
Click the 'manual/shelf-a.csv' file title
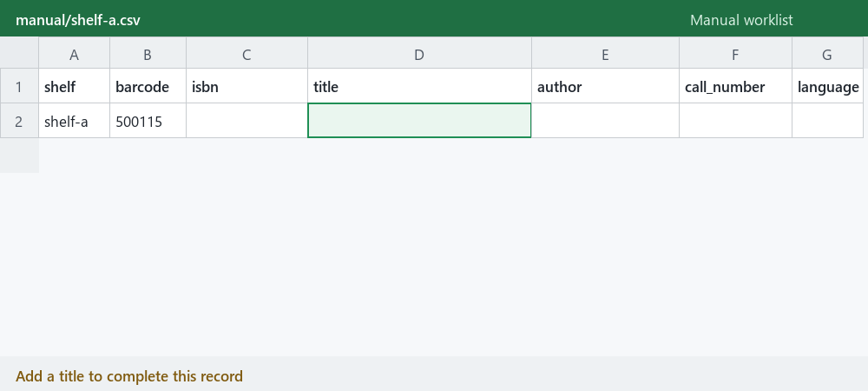(78, 21)
